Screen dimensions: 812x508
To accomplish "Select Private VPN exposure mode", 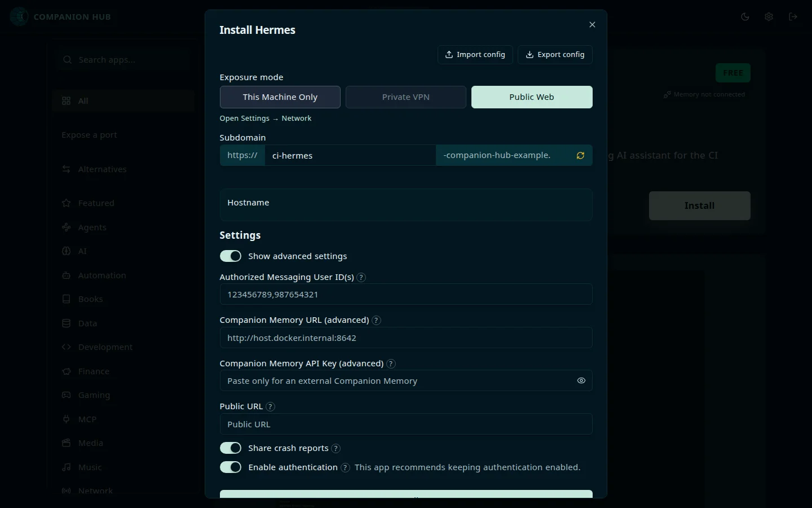I will tap(406, 97).
